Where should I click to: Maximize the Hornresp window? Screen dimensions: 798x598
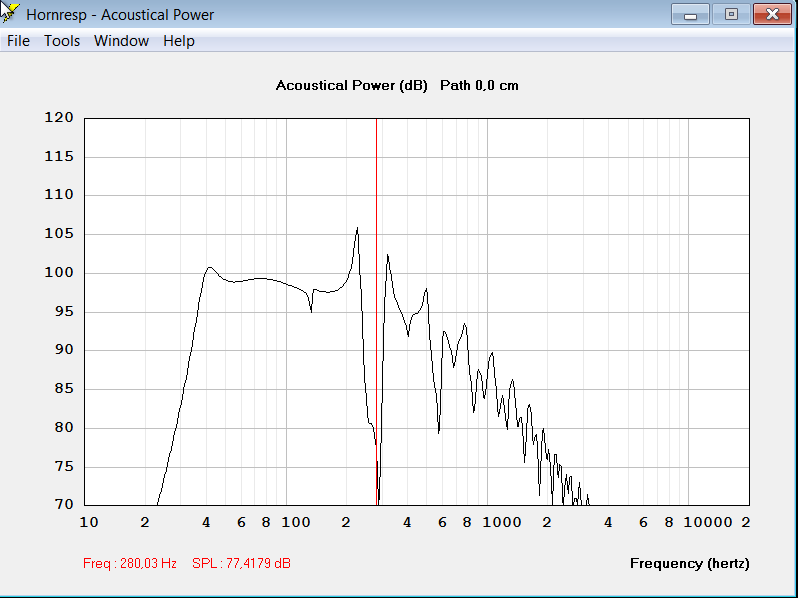(x=731, y=14)
